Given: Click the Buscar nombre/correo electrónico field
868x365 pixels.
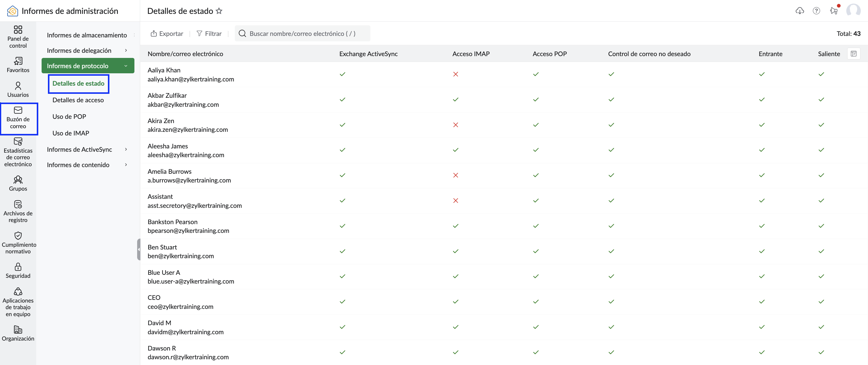Looking at the screenshot, I should click(302, 33).
